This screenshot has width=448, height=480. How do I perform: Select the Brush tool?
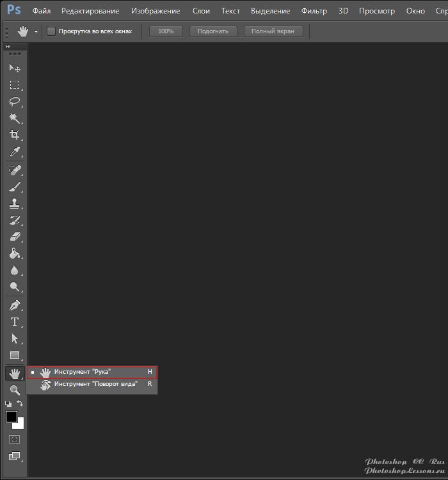(15, 188)
